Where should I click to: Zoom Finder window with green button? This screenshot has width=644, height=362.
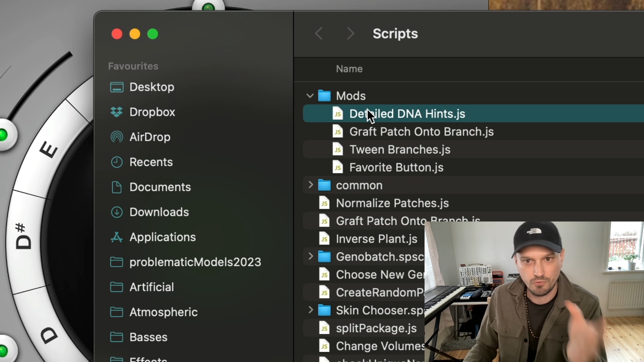153,34
